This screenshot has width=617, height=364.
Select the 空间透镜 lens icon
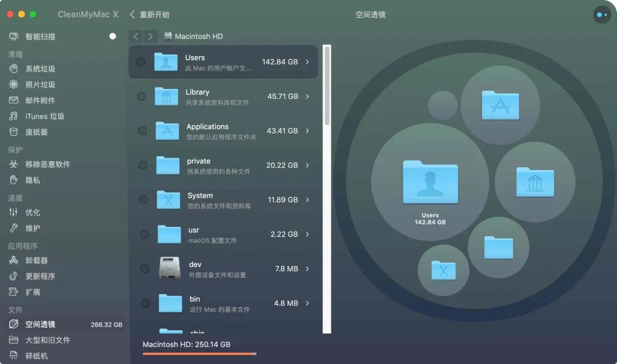pos(13,324)
